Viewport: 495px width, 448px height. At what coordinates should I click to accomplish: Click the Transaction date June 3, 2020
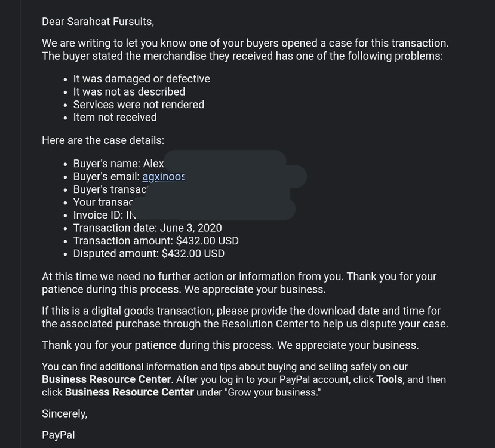pos(147,228)
